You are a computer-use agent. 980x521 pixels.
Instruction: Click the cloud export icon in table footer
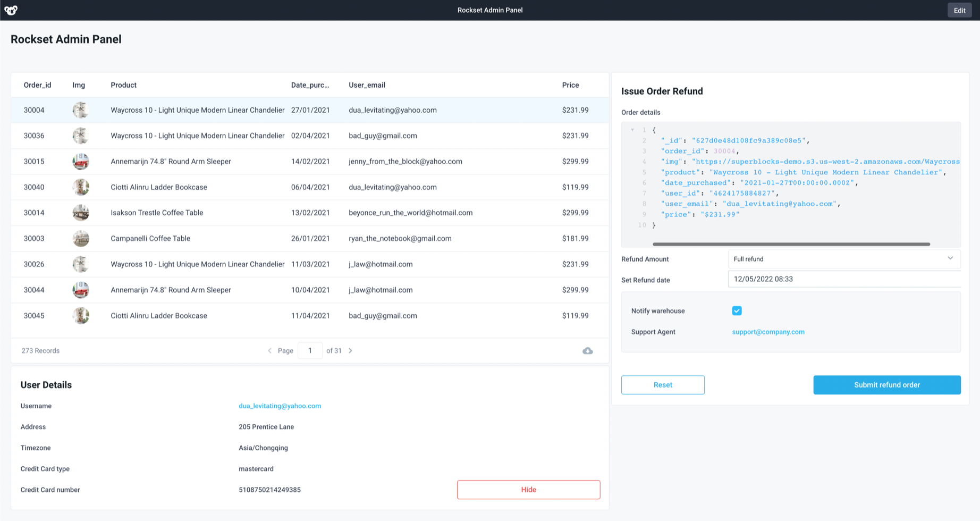(x=587, y=351)
